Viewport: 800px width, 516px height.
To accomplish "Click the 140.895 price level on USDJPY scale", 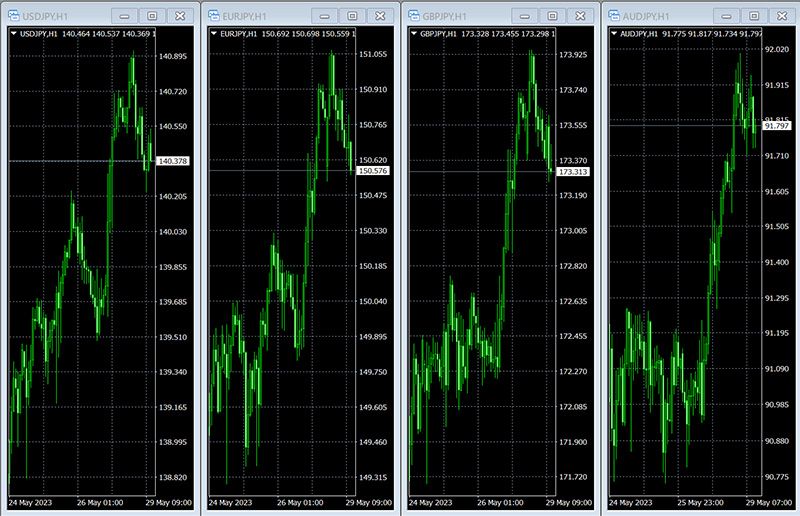I will click(172, 56).
